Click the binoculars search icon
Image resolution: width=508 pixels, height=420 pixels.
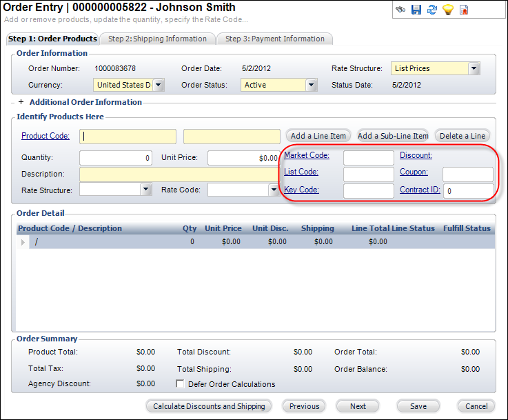[x=401, y=10]
